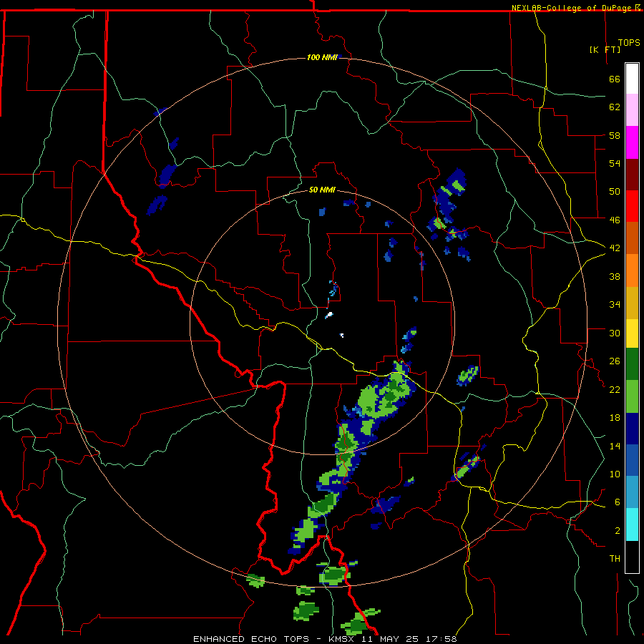Viewport: 644px width, 644px height.
Task: Click the 'ENHANCED ECHO TOPS' title text
Action: tap(251, 639)
